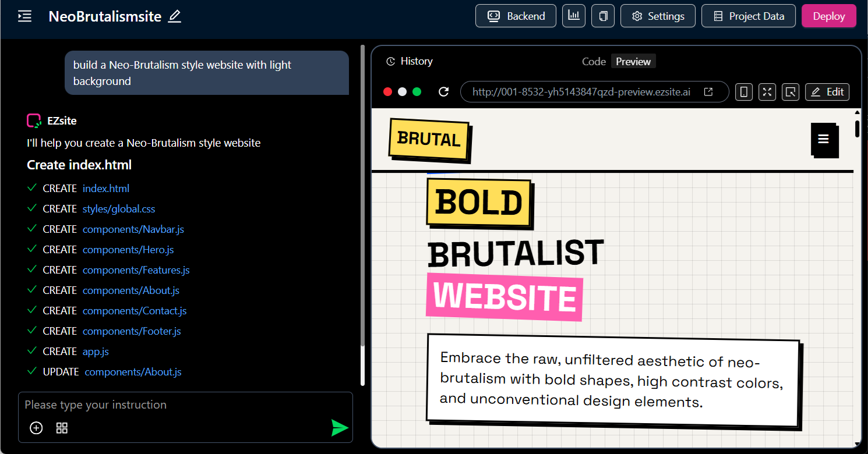868x454 pixels.
Task: Activate the element selector tool
Action: point(791,92)
